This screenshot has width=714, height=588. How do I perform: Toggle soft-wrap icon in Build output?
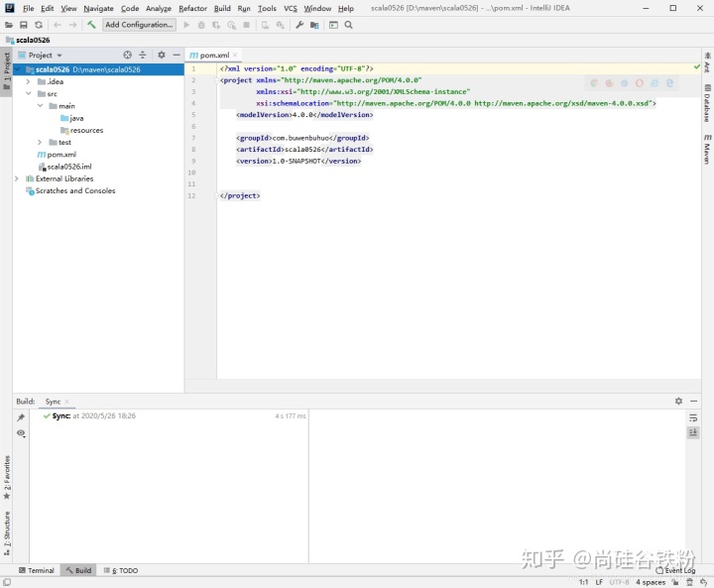click(693, 417)
